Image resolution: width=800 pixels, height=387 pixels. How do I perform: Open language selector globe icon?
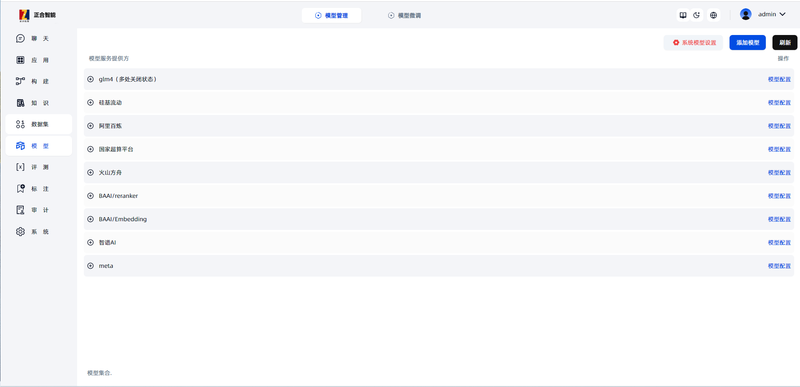713,15
